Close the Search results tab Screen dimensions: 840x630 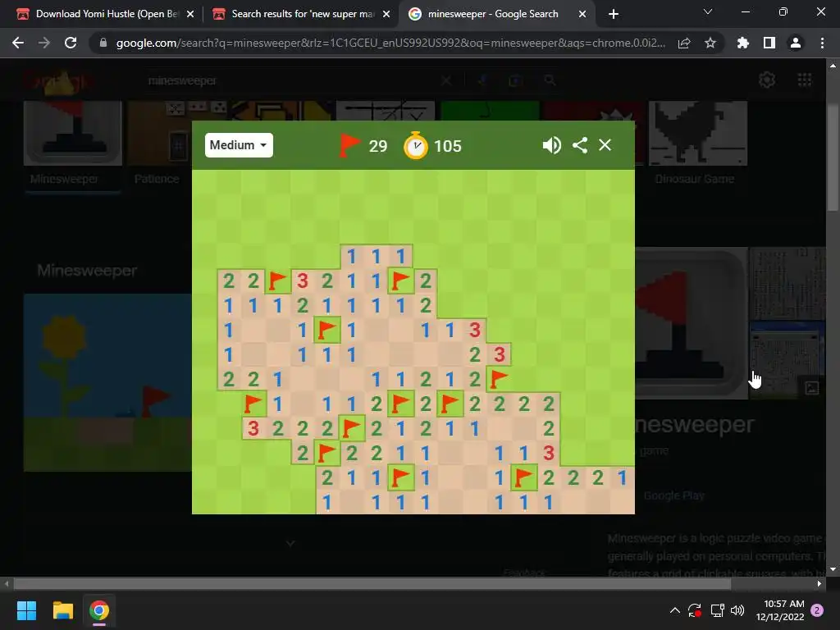386,15
